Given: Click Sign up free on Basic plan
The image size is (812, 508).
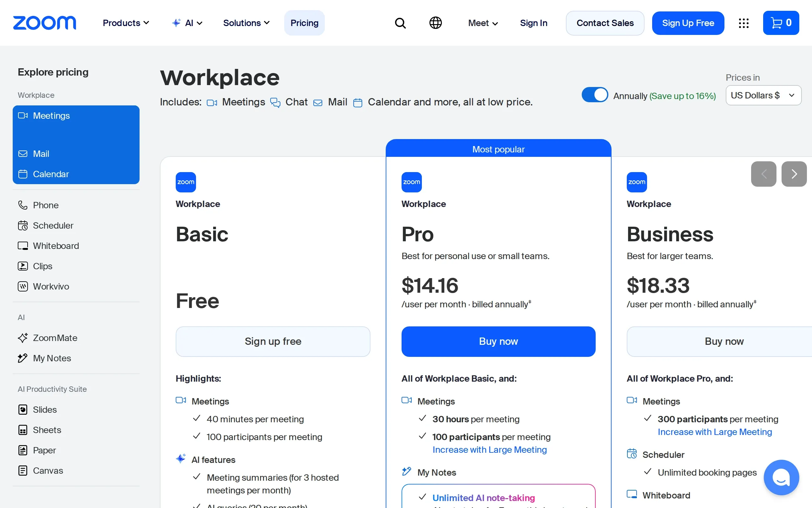Looking at the screenshot, I should [273, 341].
